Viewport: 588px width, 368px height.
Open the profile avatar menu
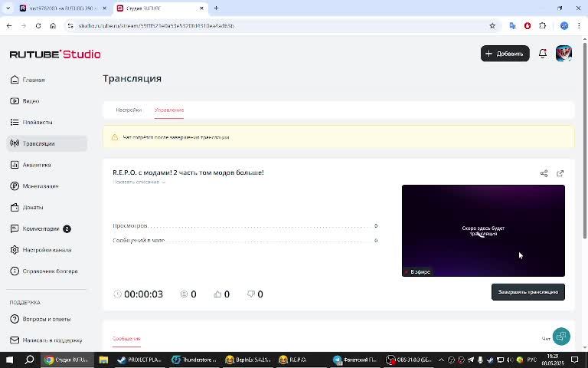coord(563,54)
